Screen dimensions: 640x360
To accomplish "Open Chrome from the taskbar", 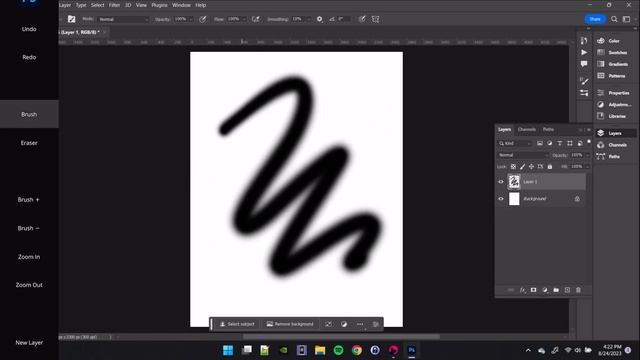I will point(357,350).
